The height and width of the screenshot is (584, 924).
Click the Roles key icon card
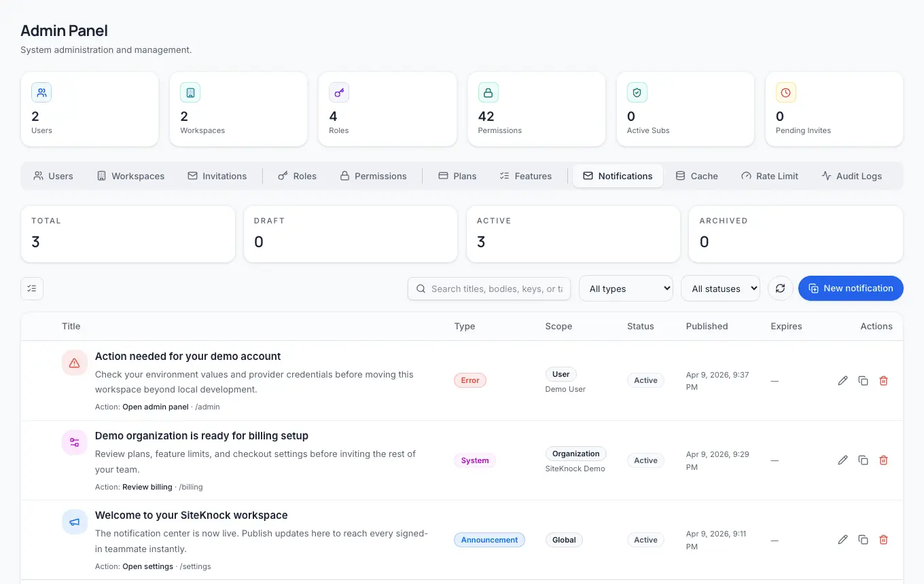point(339,92)
